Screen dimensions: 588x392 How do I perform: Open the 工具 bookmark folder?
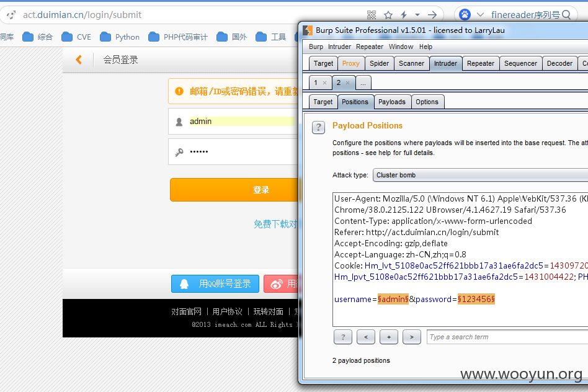(x=271, y=37)
